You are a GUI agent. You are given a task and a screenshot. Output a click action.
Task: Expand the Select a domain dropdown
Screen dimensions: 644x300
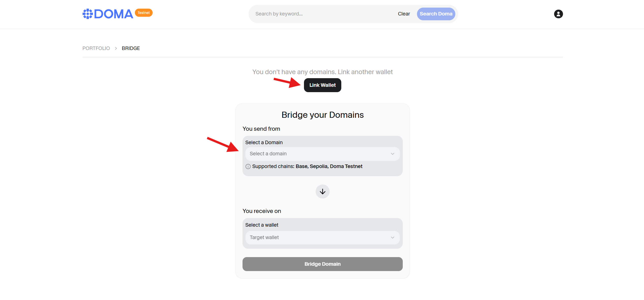[x=322, y=154]
